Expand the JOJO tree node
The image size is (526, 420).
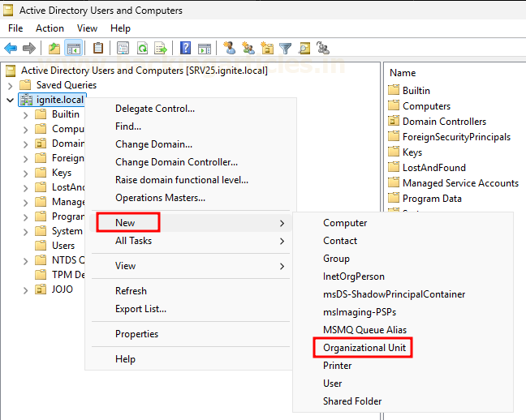tap(25, 290)
